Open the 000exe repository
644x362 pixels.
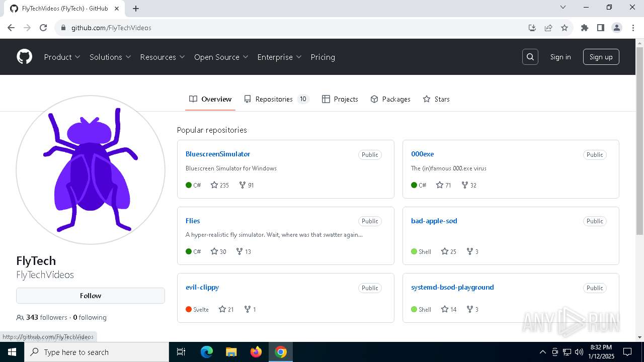coord(422,154)
